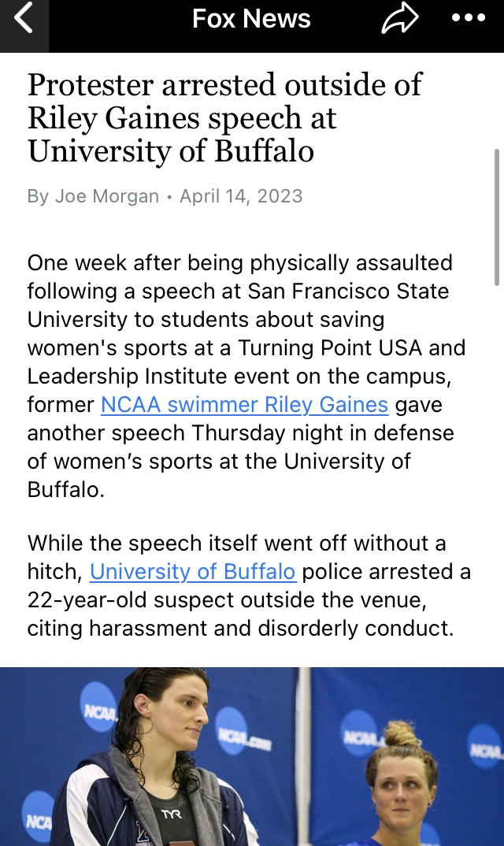Click the 'citing harassment and disorderly conduct' line

[x=241, y=628]
